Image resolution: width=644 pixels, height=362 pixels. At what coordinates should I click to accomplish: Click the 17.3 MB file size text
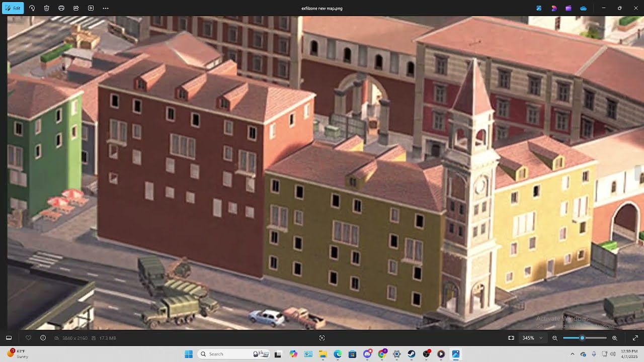(x=108, y=338)
